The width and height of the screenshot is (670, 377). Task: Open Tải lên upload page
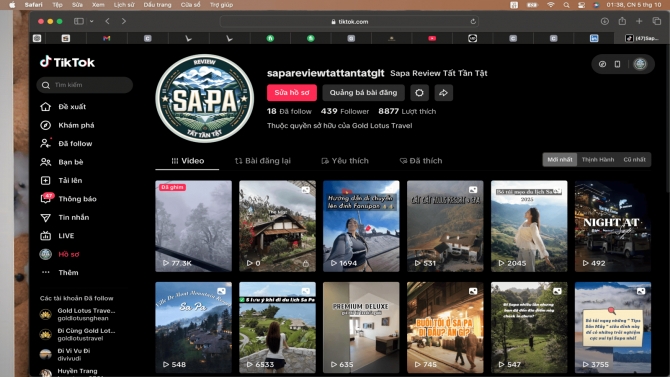(61, 180)
